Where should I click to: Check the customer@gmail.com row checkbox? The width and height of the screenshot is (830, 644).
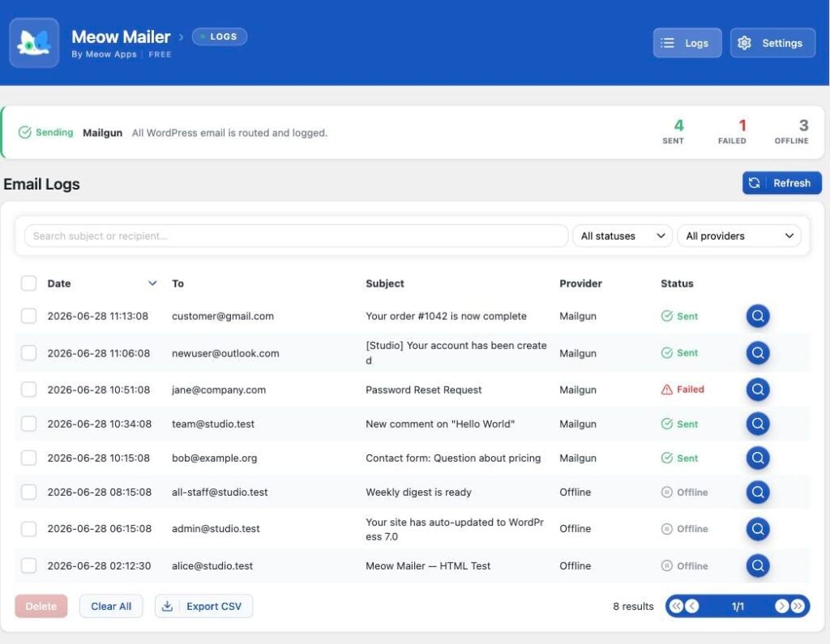tap(28, 316)
